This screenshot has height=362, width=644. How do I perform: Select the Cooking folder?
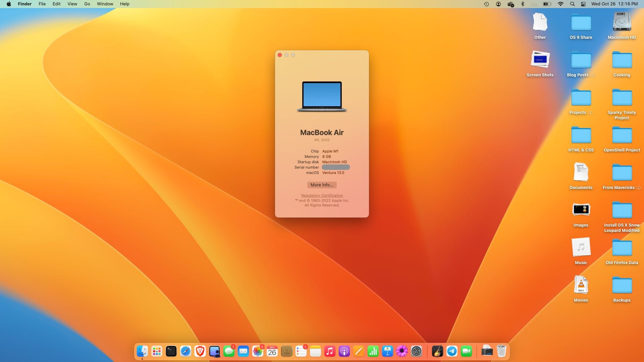coord(622,60)
